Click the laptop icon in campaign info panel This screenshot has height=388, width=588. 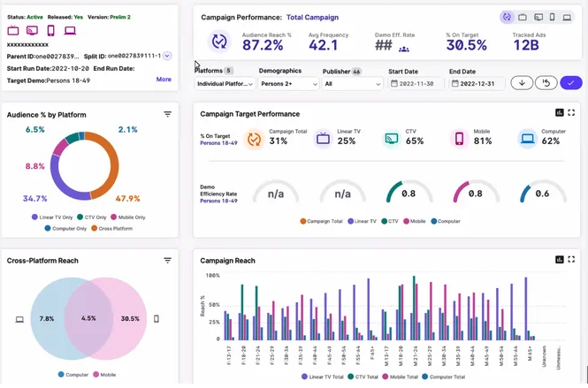[x=70, y=30]
